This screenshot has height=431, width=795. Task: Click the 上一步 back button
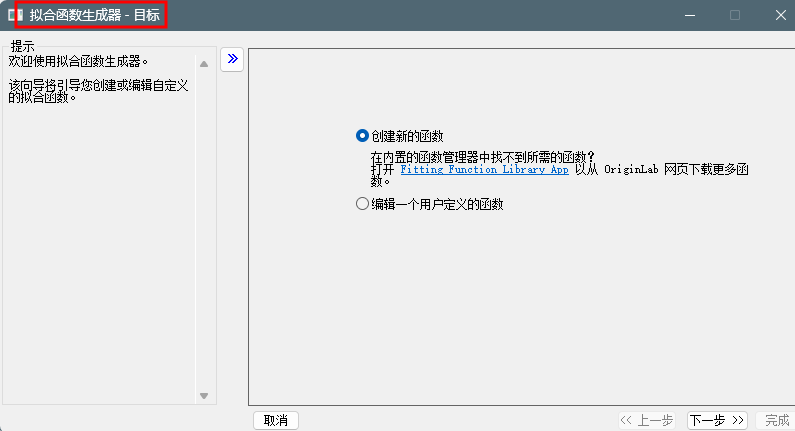(x=647, y=420)
